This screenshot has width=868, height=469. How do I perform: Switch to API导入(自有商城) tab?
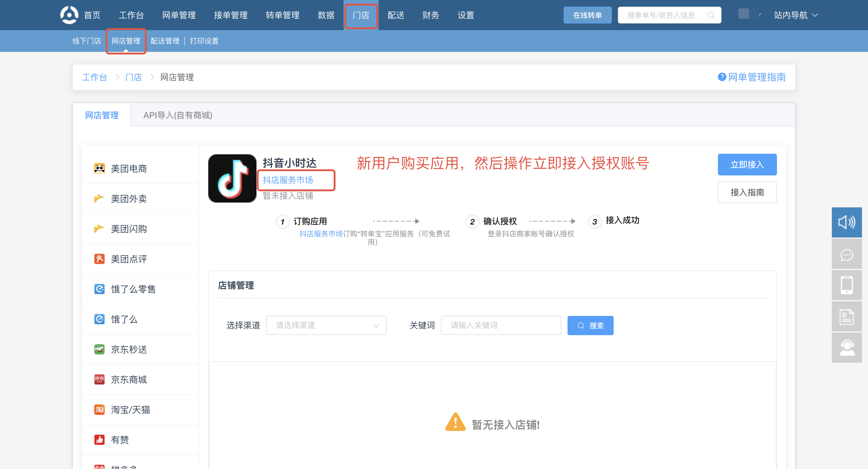coord(178,115)
